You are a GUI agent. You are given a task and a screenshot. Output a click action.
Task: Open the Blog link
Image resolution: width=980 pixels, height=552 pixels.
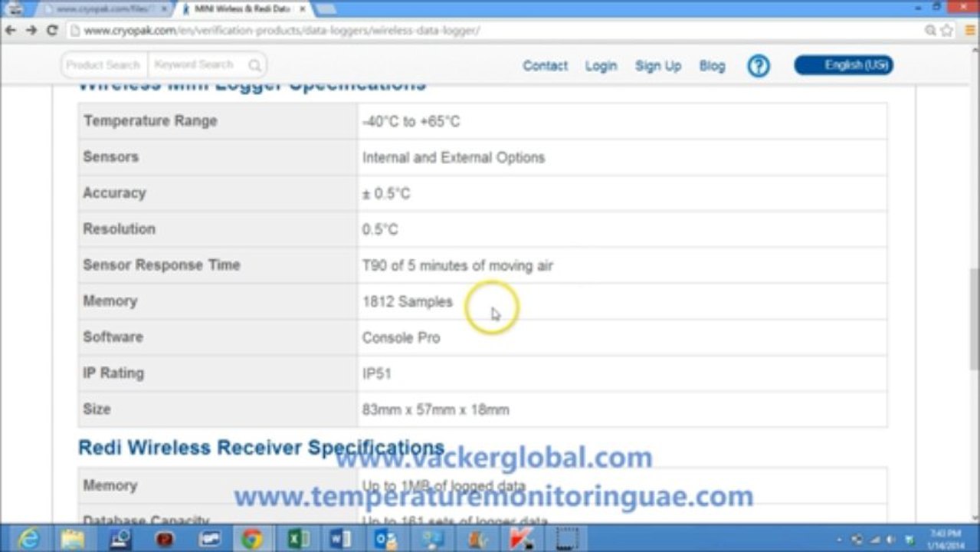[712, 66]
